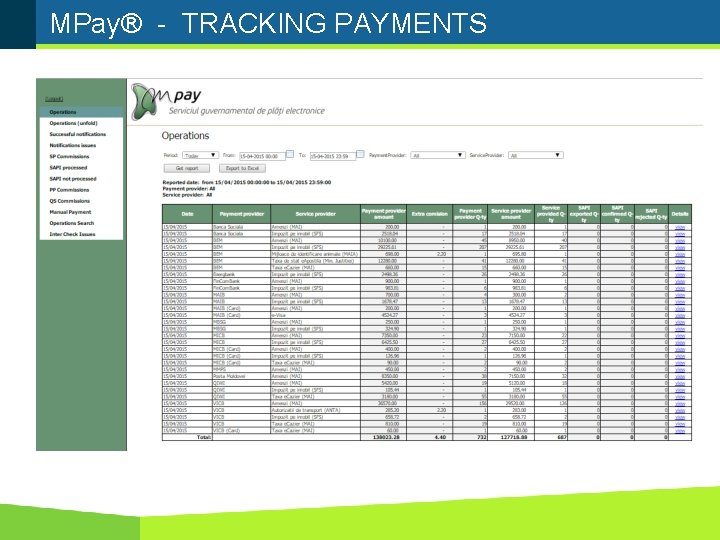Click the Logout link above the sidebar menu

(54, 99)
